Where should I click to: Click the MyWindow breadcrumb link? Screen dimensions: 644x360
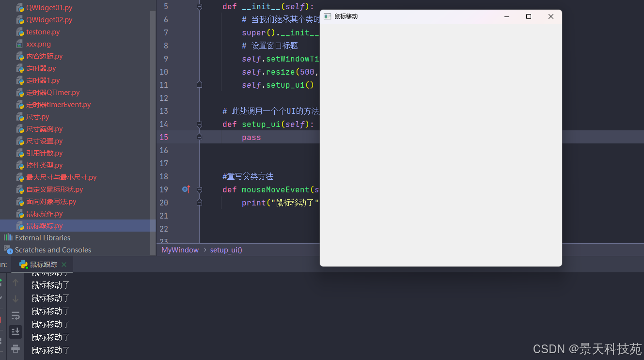(180, 250)
